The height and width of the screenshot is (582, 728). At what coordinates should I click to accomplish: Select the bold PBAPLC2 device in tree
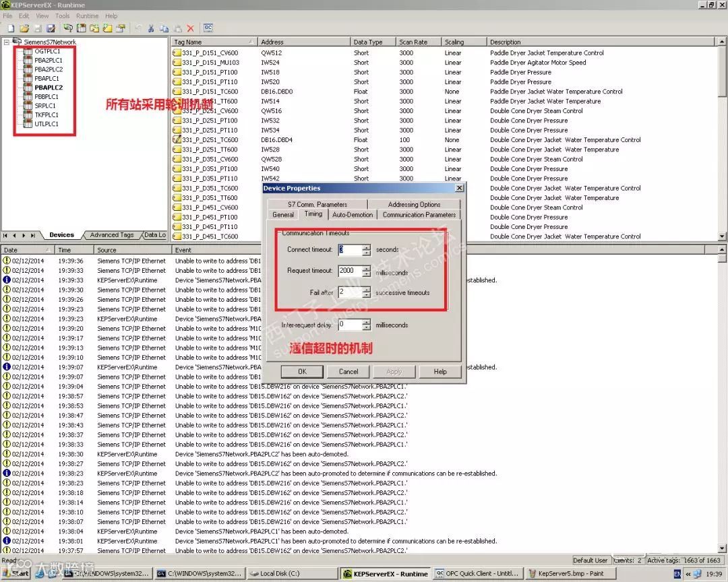click(49, 88)
